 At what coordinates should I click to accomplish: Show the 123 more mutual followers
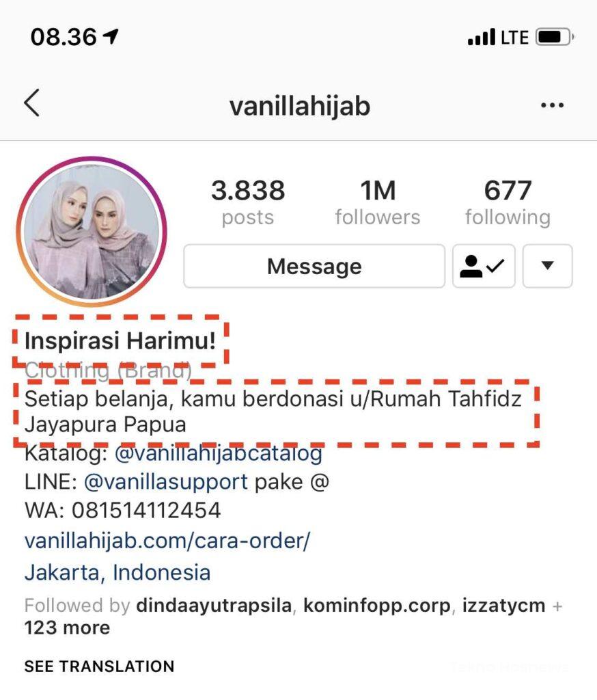click(67, 628)
